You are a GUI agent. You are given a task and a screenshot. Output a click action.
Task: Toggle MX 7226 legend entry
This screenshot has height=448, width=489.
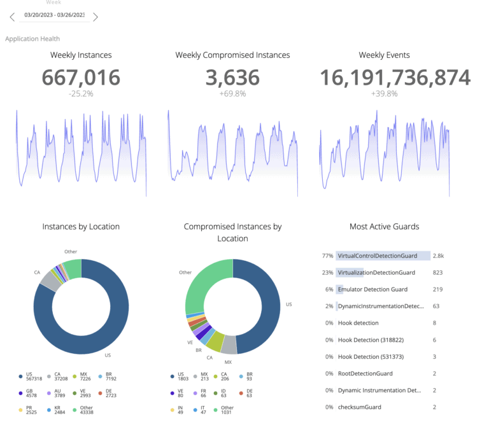[x=81, y=377]
